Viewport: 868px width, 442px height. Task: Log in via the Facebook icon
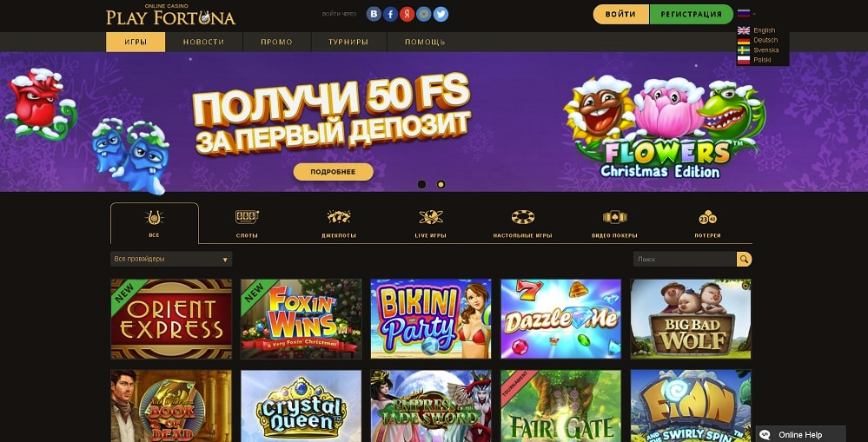(390, 15)
